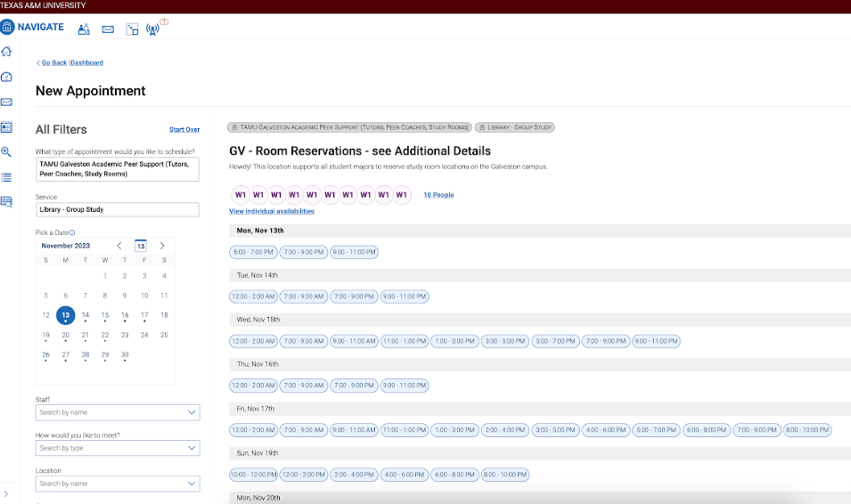
Task: Open the Dashboard breadcrumb link
Action: click(x=86, y=63)
